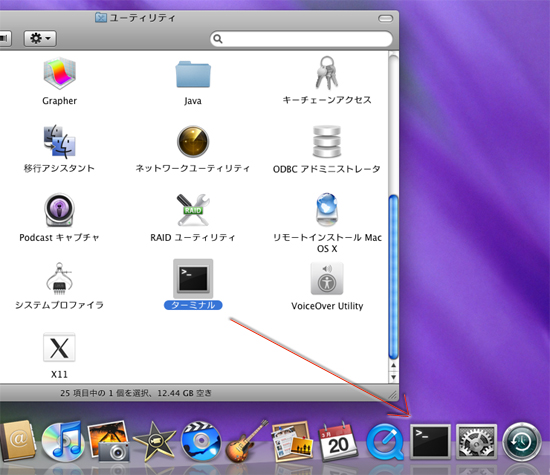Click the ユーティリティ window title

point(142,18)
